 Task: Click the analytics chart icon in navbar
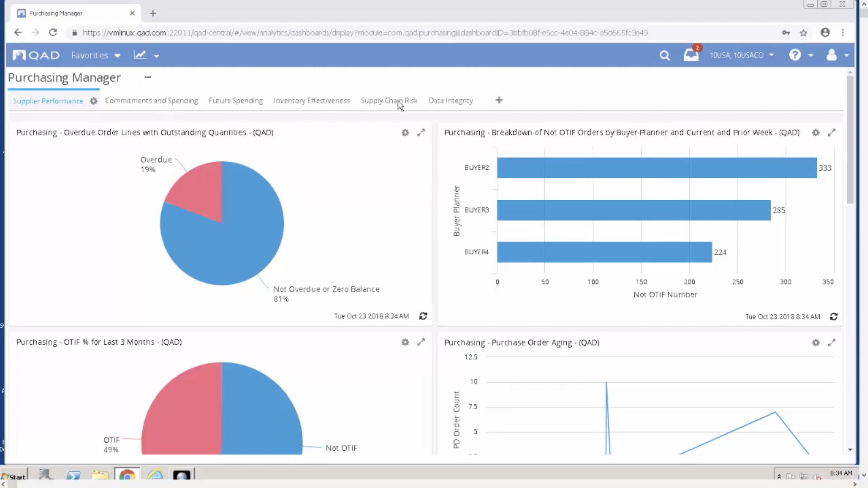(140, 55)
